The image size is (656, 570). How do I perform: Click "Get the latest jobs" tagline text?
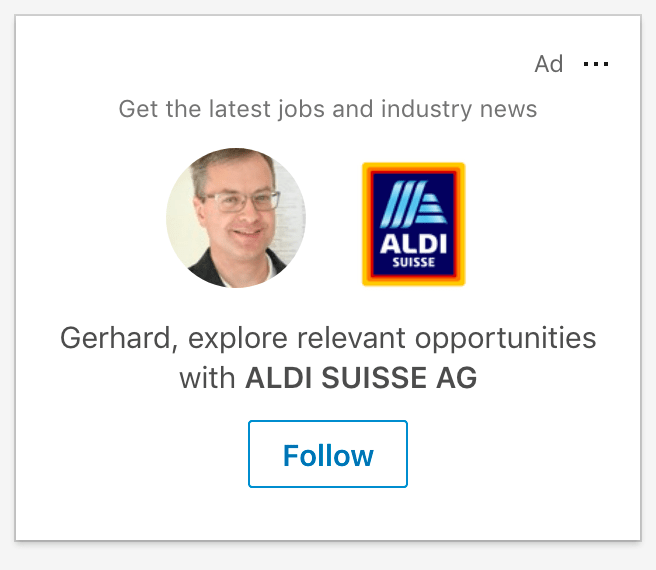pos(205,109)
